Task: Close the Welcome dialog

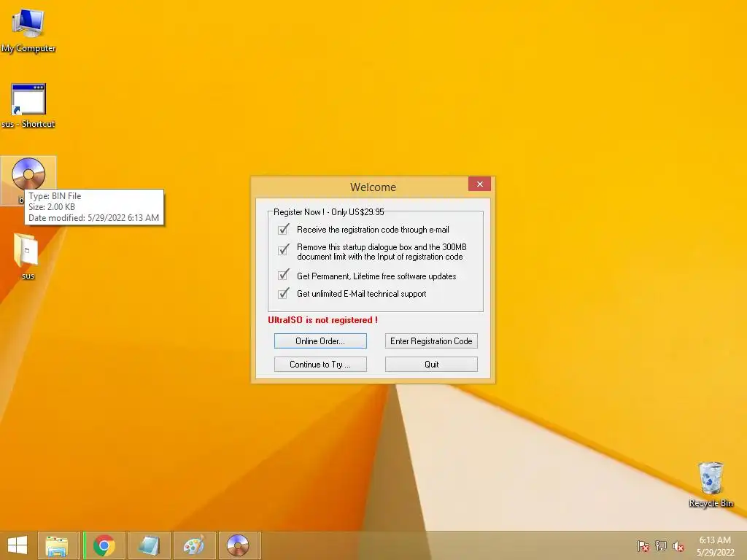Action: pyautogui.click(x=479, y=184)
